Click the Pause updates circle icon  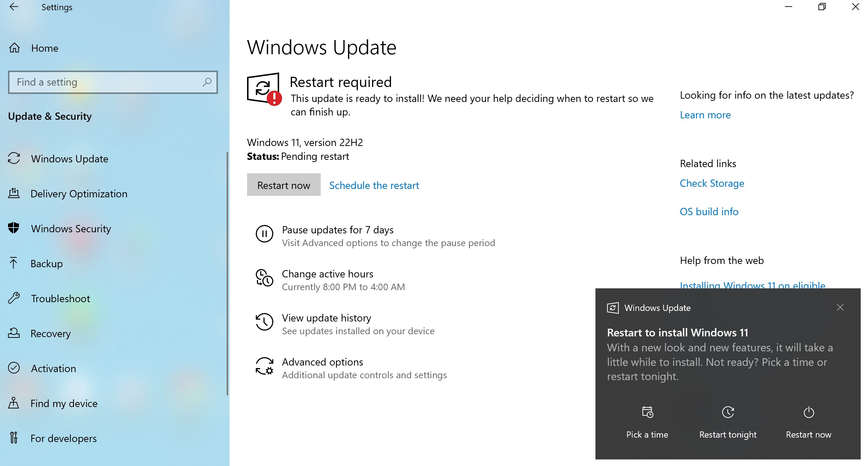point(264,234)
